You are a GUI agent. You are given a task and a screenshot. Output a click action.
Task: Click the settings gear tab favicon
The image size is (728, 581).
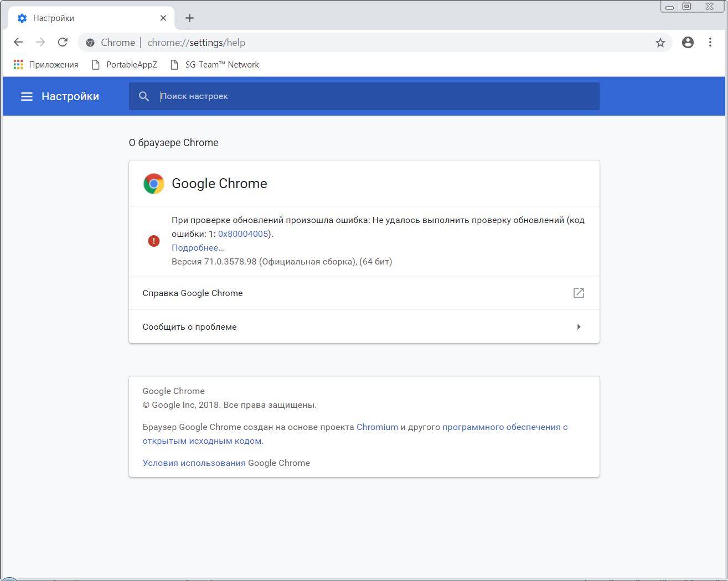(22, 18)
